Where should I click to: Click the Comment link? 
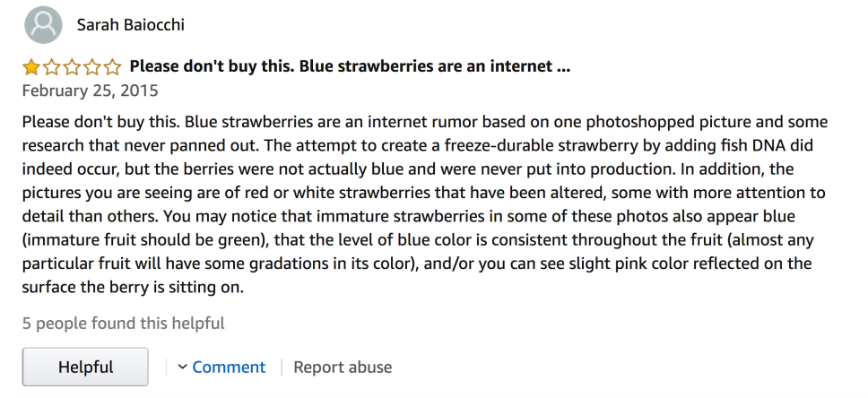(x=229, y=367)
